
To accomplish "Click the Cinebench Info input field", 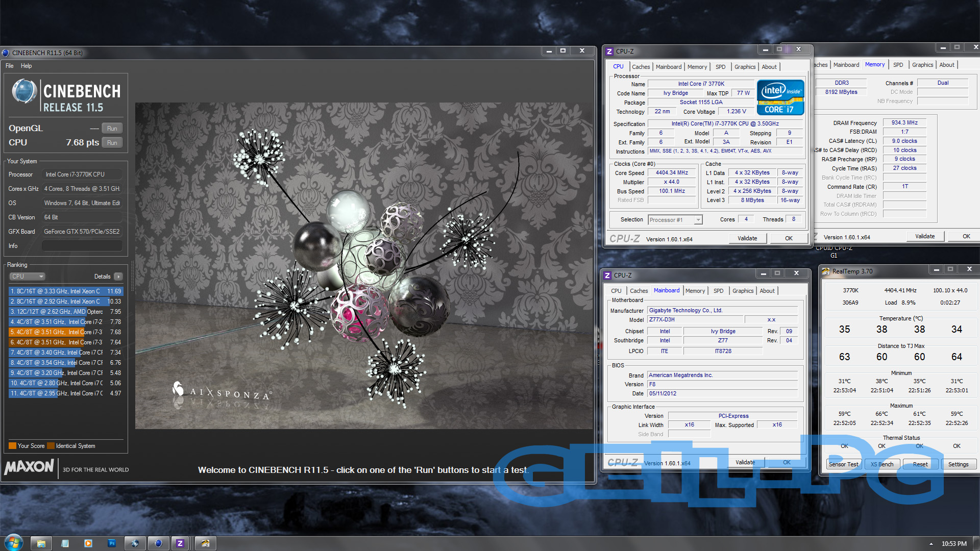I will point(82,246).
